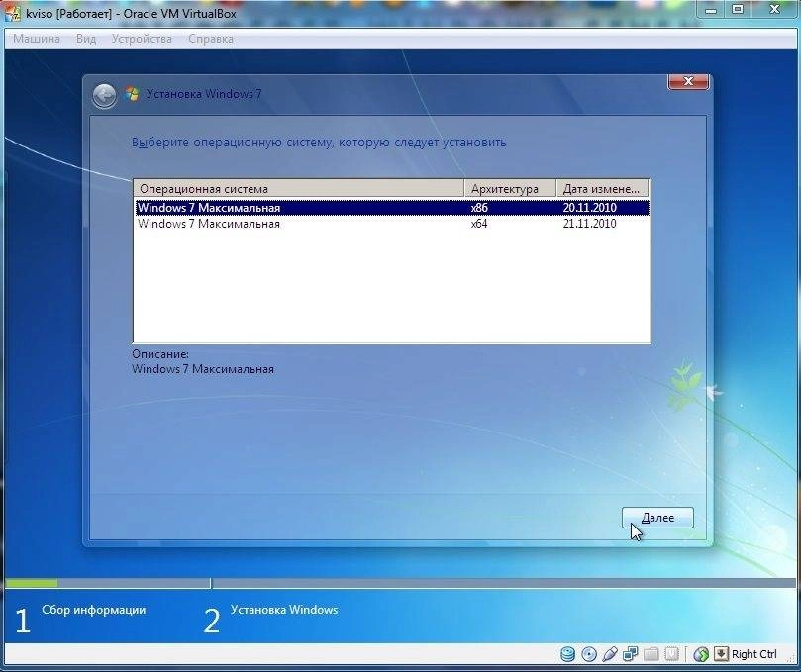Click the optical disc status icon

(x=589, y=654)
